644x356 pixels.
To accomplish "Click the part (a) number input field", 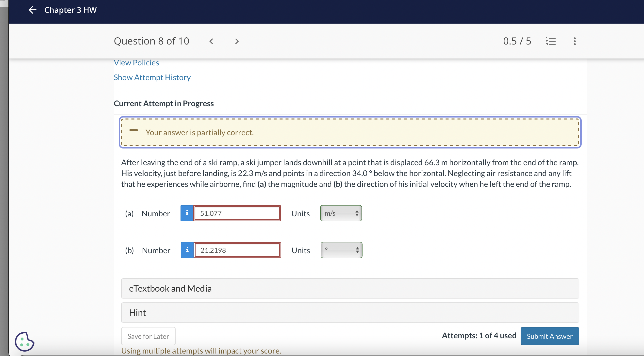I will pyautogui.click(x=237, y=213).
